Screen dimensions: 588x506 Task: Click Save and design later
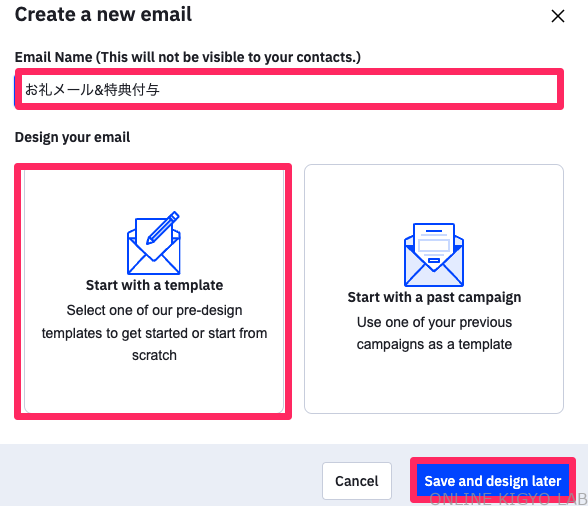pyautogui.click(x=493, y=481)
